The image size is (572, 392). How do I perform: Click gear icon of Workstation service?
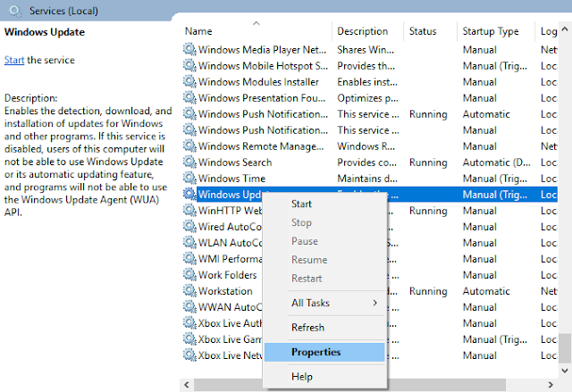[189, 290]
